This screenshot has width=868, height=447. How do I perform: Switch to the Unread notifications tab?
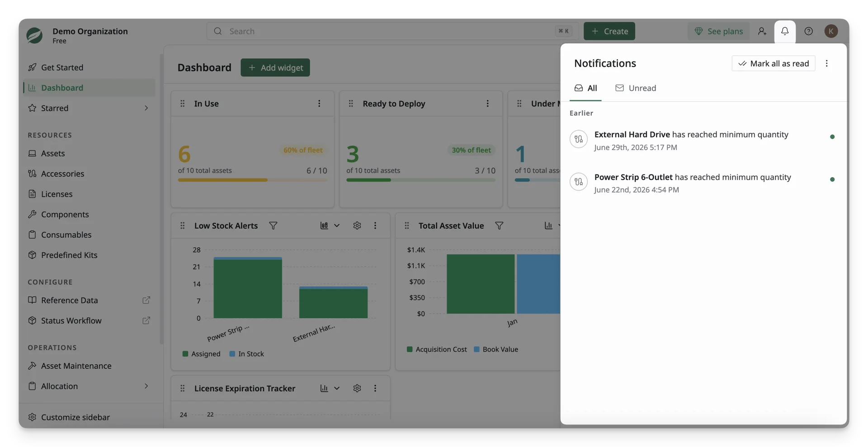[x=636, y=88]
